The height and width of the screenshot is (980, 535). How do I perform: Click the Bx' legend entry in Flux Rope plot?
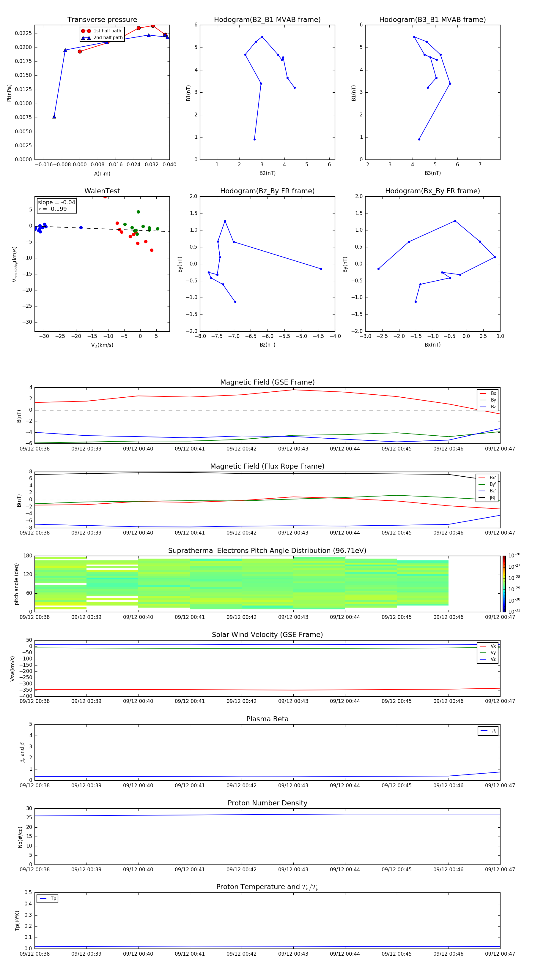click(487, 478)
